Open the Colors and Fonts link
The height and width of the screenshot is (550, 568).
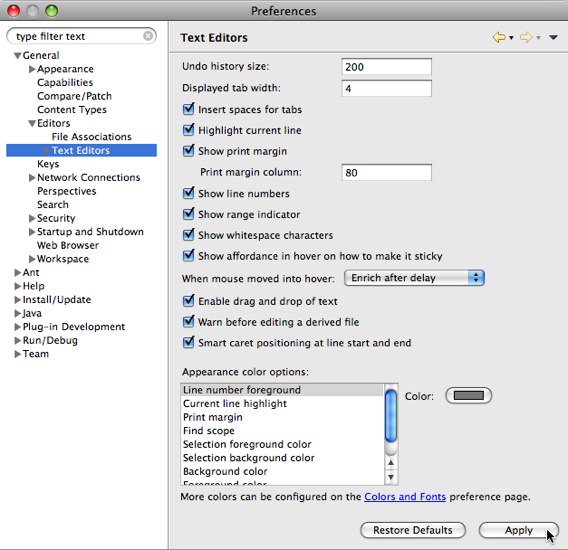tap(405, 496)
